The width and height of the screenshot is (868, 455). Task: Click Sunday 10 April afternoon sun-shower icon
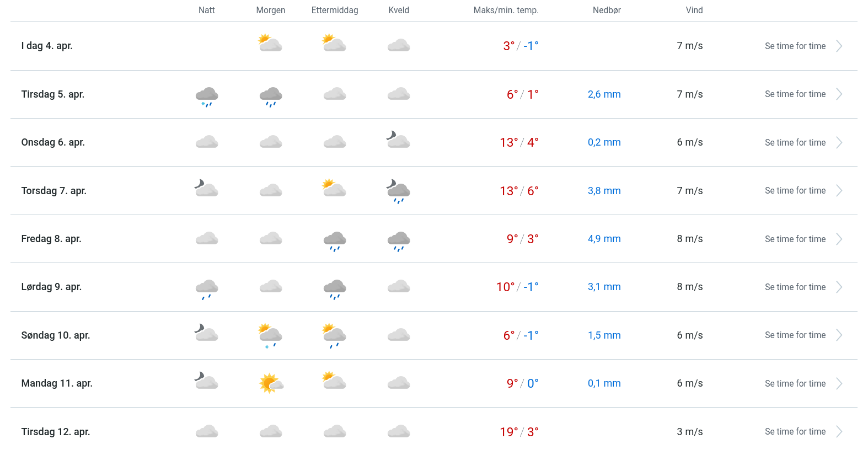334,335
